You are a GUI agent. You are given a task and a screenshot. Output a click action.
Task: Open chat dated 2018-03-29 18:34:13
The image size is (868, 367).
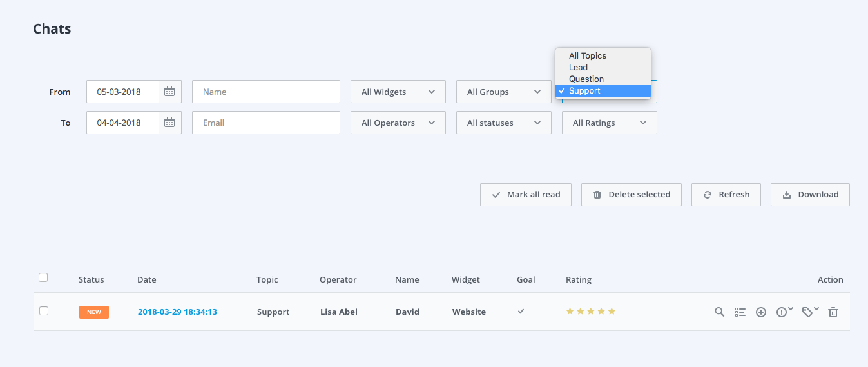(x=177, y=312)
